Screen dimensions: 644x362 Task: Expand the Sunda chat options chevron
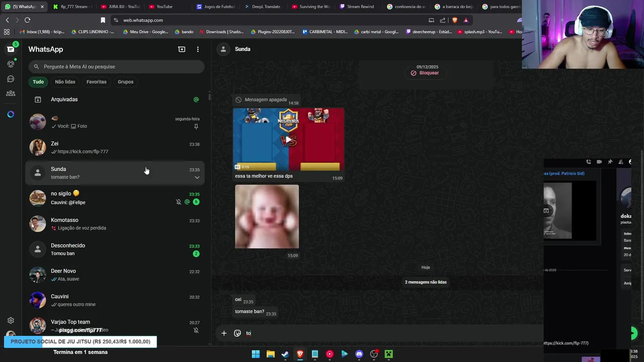pyautogui.click(x=197, y=177)
